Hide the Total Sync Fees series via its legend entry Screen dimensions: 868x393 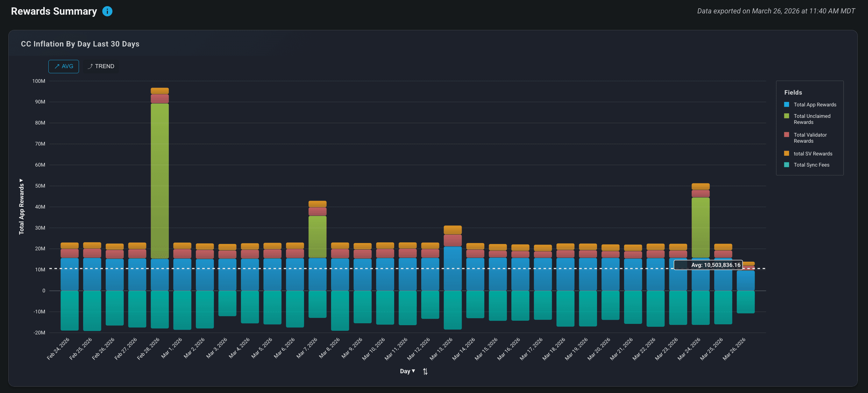(812, 165)
